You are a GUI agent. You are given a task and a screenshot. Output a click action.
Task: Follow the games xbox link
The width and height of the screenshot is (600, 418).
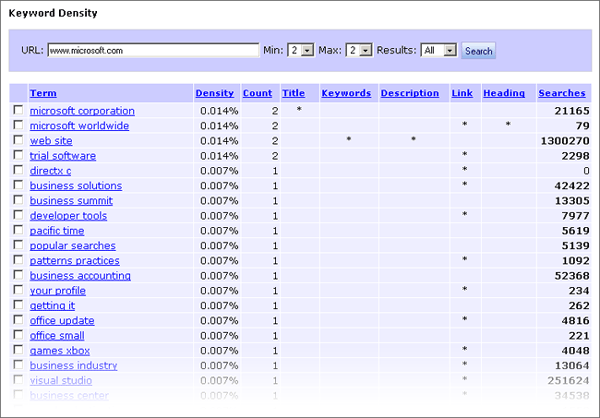[60, 351]
